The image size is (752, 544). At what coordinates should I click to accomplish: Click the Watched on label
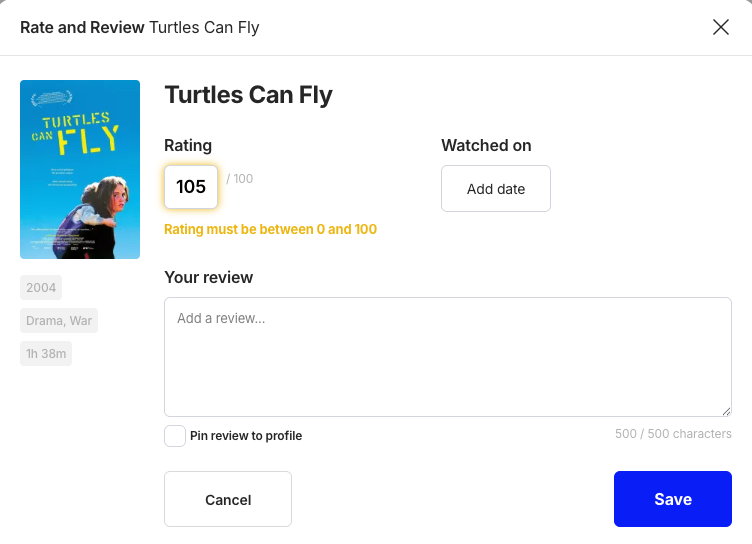[486, 145]
